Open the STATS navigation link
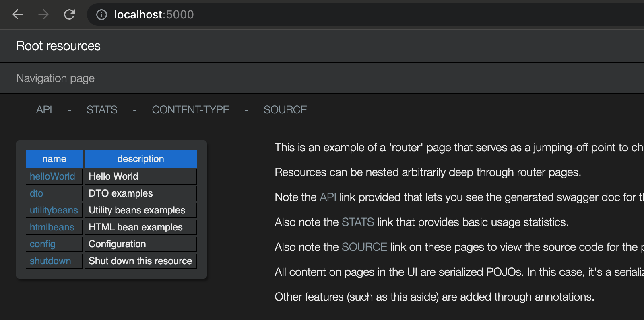Screen dimensions: 644x320 coord(102,110)
